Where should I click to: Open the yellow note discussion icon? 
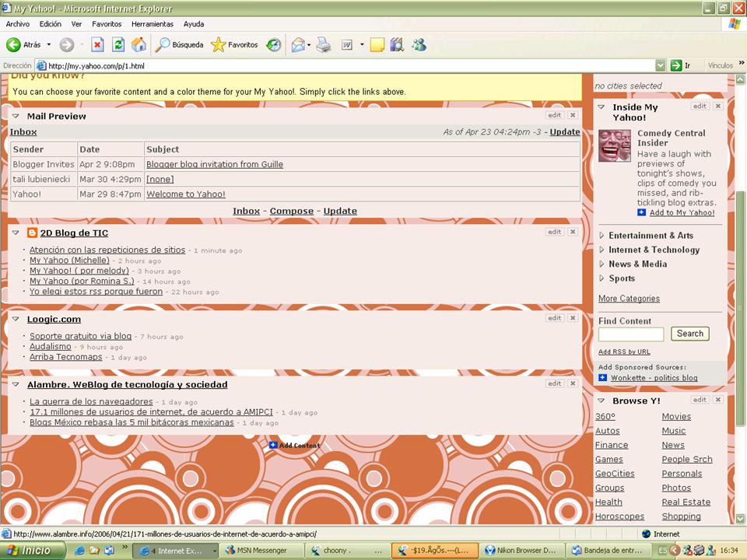coord(377,45)
